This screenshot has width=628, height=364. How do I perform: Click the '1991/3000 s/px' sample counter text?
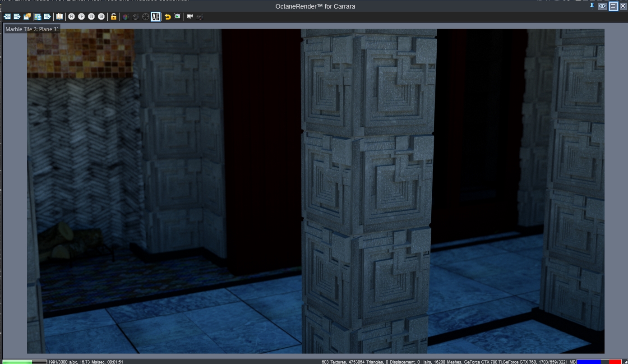click(62, 362)
